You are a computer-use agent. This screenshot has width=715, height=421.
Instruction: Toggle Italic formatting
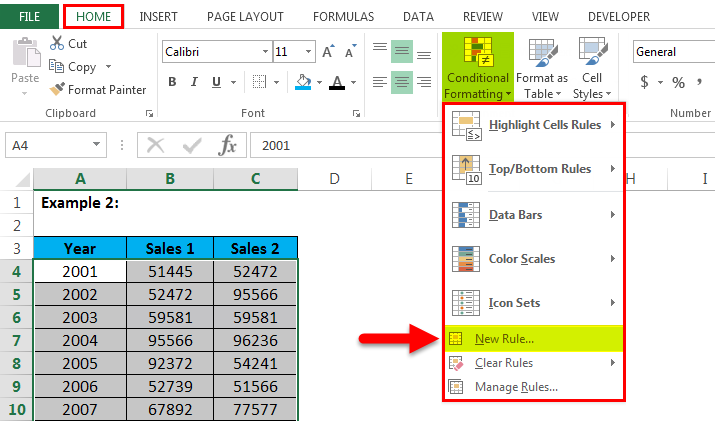click(x=194, y=82)
